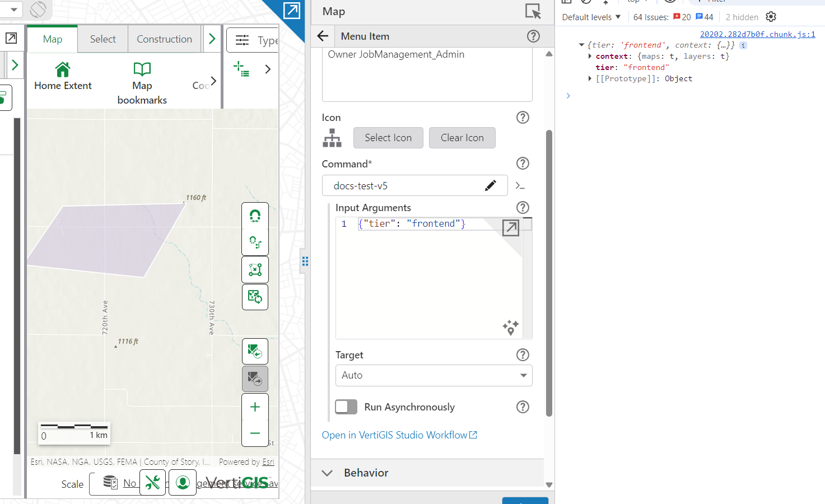The image size is (825, 504).
Task: Click the Input Arguments JSON code line
Action: pyautogui.click(x=412, y=224)
